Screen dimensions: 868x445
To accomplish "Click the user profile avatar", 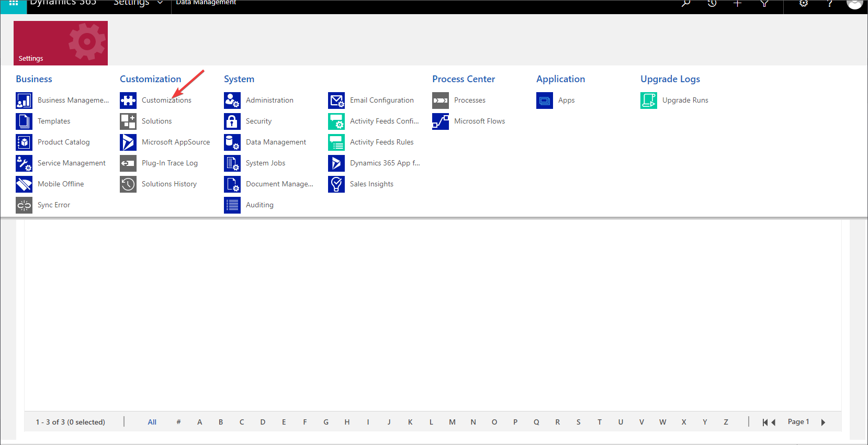I will click(854, 3).
